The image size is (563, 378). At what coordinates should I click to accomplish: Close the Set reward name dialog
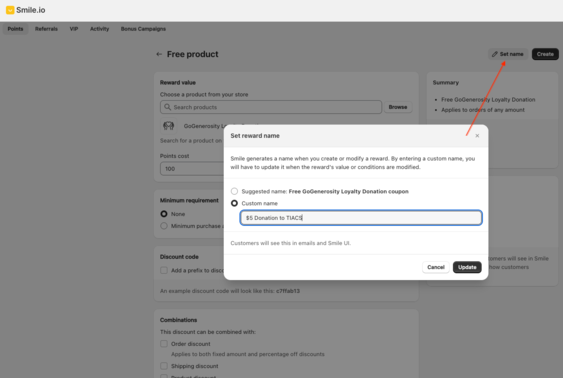(477, 136)
